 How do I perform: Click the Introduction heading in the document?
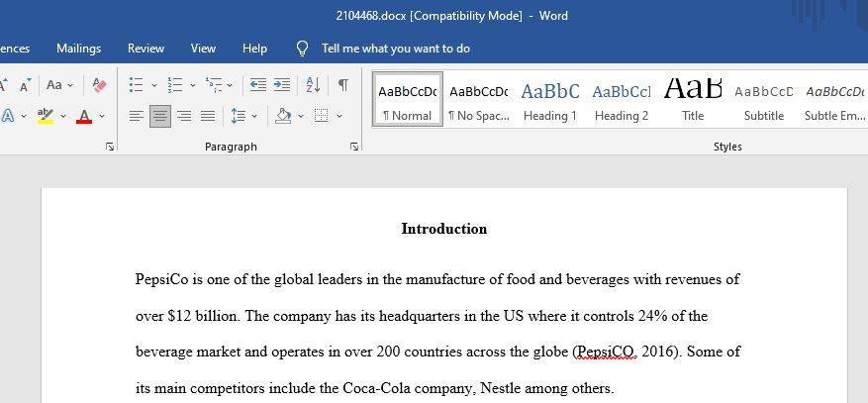click(x=444, y=229)
